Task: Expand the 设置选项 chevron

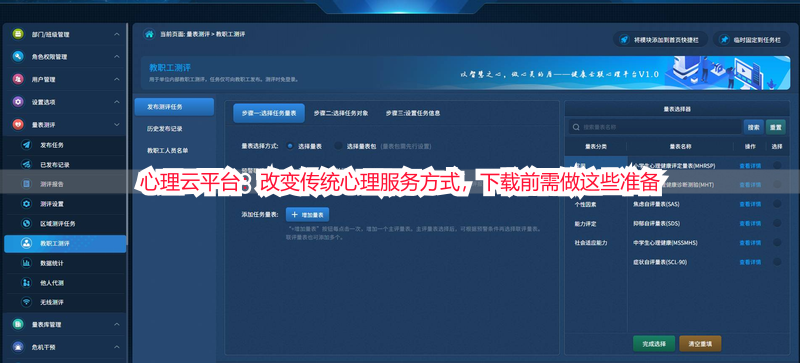Action: (117, 102)
